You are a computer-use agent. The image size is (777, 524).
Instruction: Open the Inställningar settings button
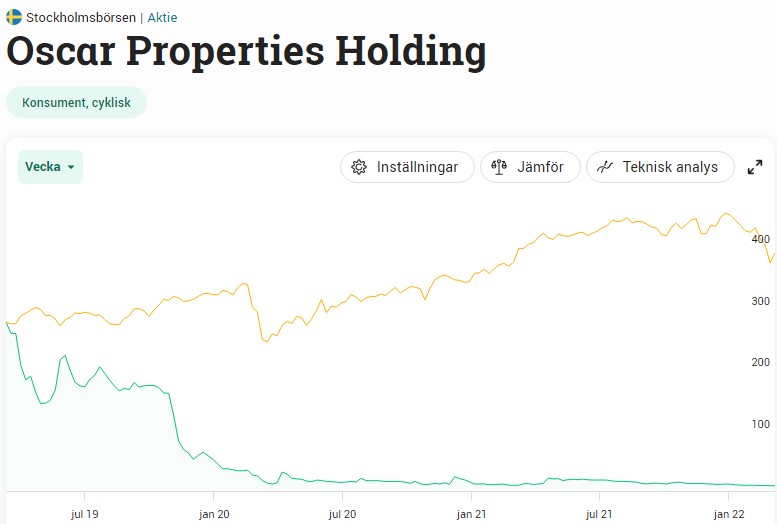(x=405, y=167)
